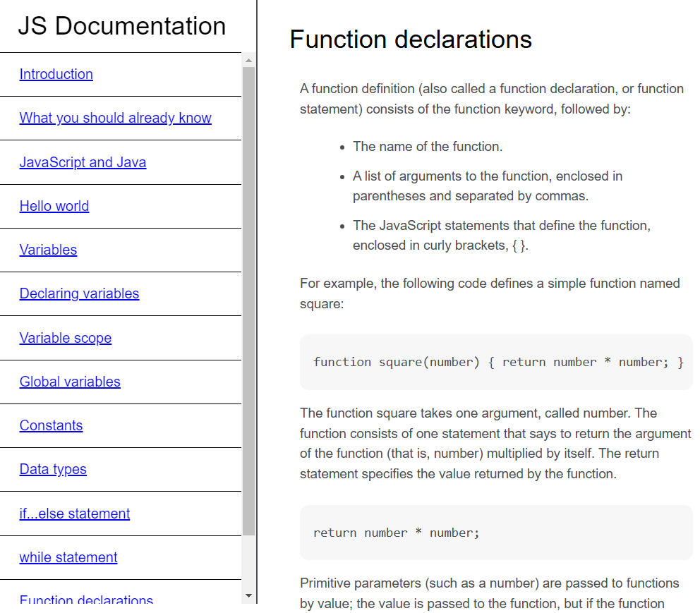Select the Variables link
This screenshot has height=613, width=700.
click(x=48, y=250)
